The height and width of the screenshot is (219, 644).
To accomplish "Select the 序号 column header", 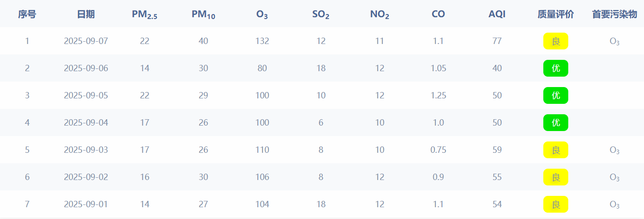I will tap(27, 15).
